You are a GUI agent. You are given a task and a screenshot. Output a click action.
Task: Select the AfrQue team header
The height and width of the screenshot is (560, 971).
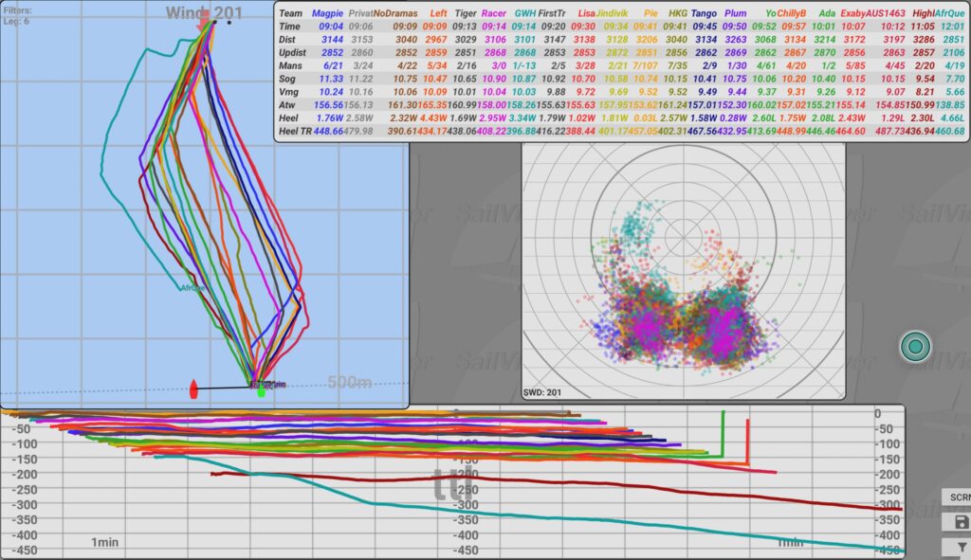(x=949, y=13)
